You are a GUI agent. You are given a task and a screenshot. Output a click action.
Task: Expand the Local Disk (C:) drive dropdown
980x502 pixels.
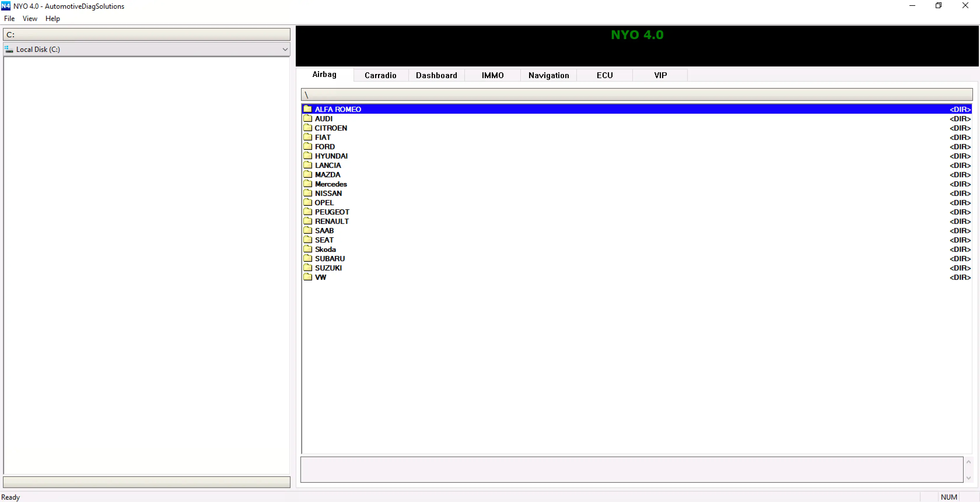(285, 50)
